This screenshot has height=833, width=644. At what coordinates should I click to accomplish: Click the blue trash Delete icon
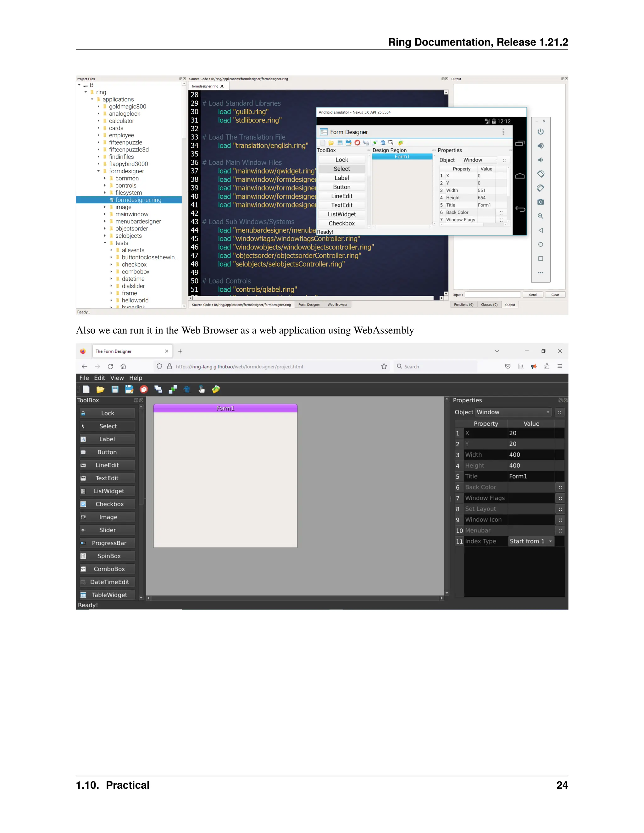[187, 389]
